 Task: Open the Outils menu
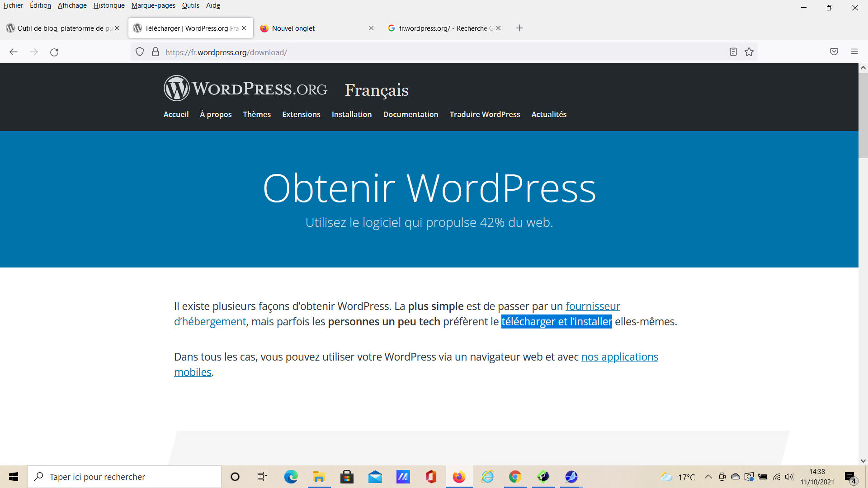[191, 5]
